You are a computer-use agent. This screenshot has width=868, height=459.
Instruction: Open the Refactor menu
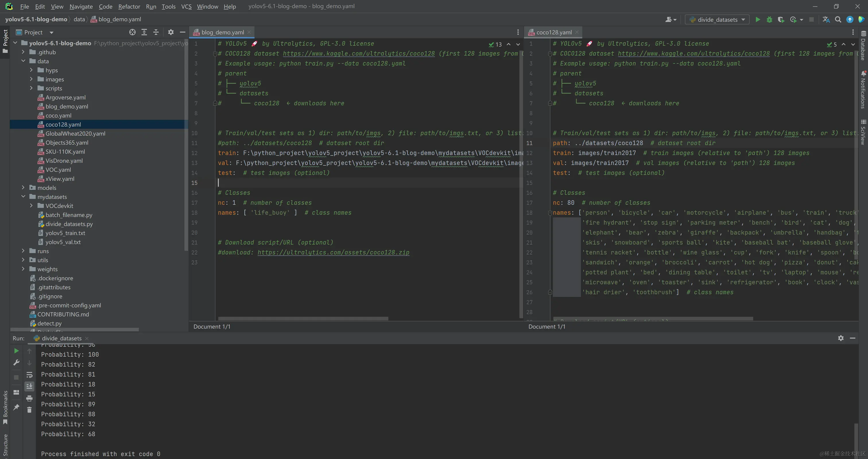pos(129,6)
